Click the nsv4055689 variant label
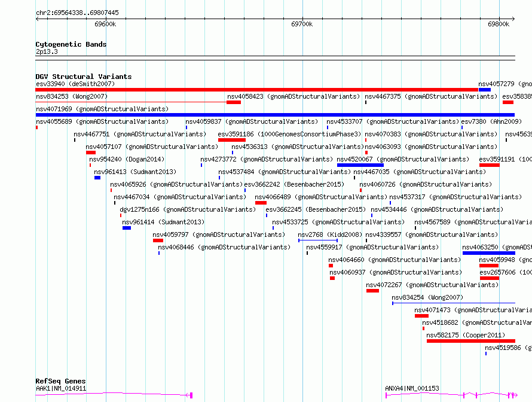 102,121
